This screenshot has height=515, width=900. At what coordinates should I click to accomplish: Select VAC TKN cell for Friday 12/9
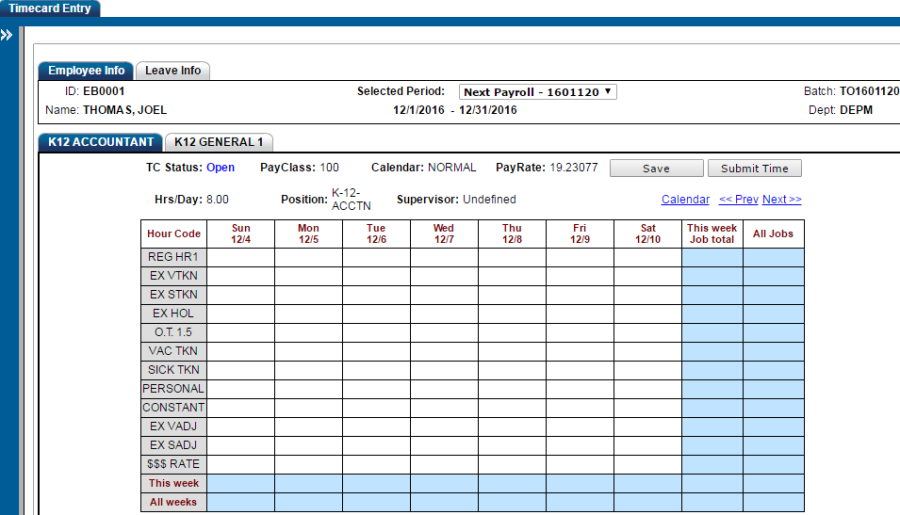click(579, 351)
